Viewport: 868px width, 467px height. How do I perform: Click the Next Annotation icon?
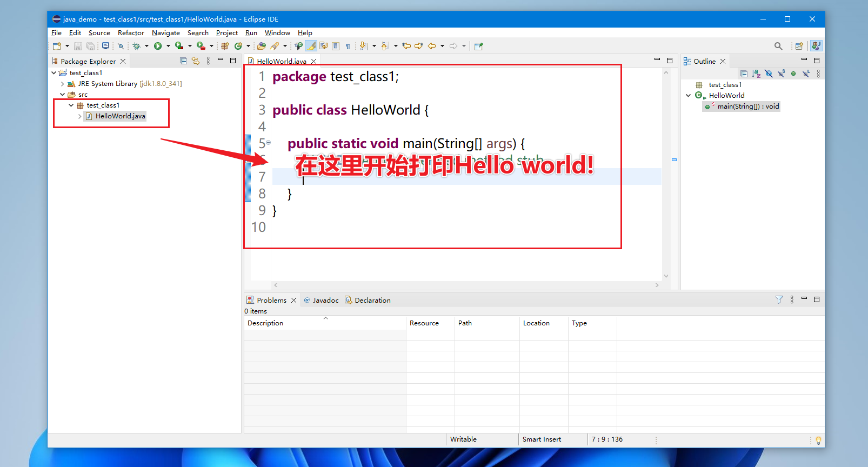364,46
